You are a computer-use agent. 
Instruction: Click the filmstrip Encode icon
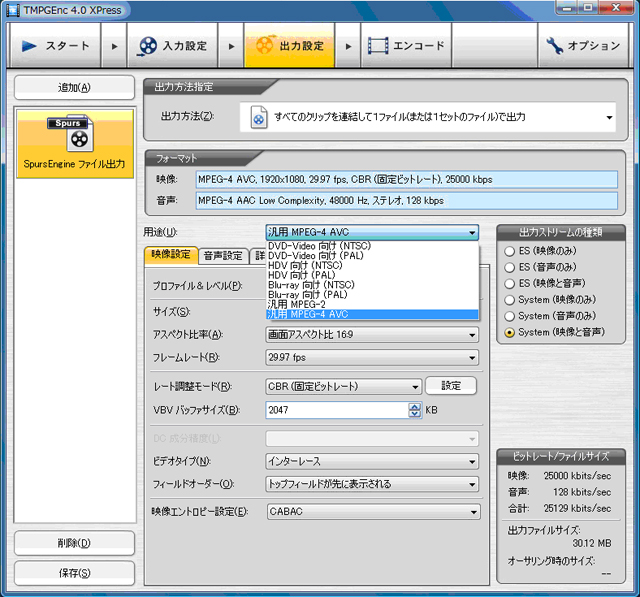(378, 45)
